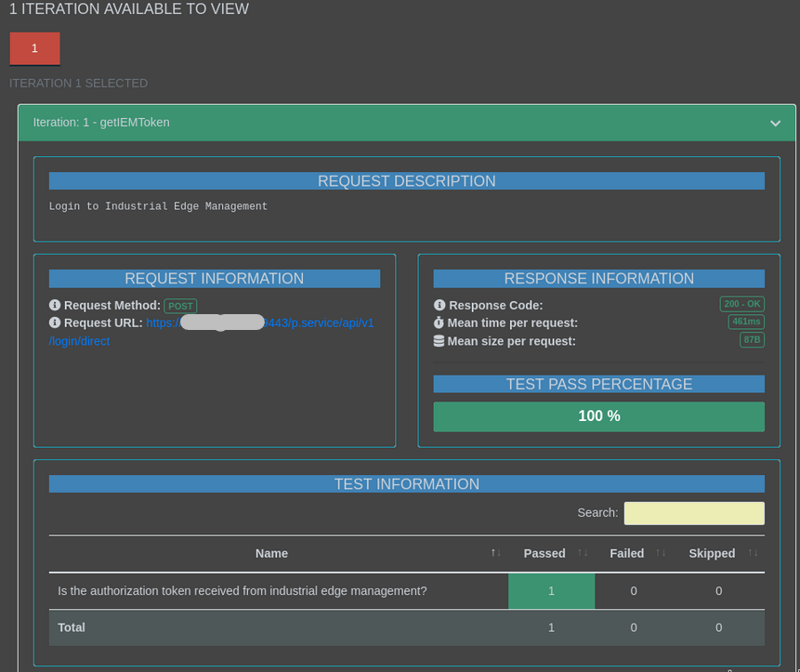Click the database icon for mean size

[x=439, y=341]
